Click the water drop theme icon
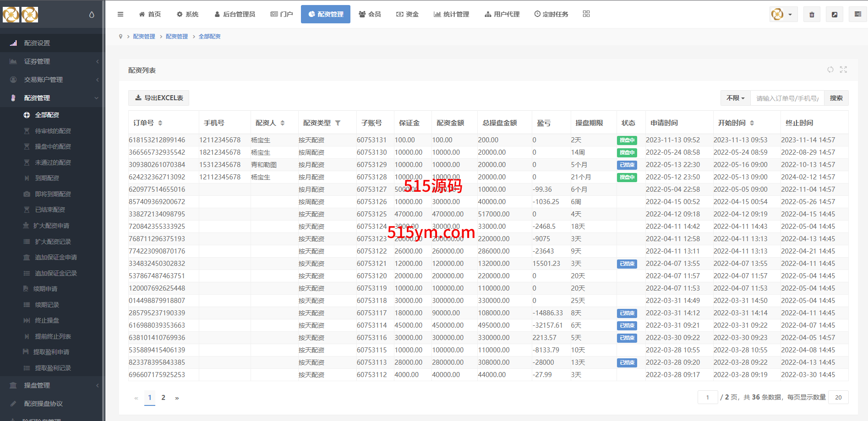The width and height of the screenshot is (868, 421). [x=92, y=15]
